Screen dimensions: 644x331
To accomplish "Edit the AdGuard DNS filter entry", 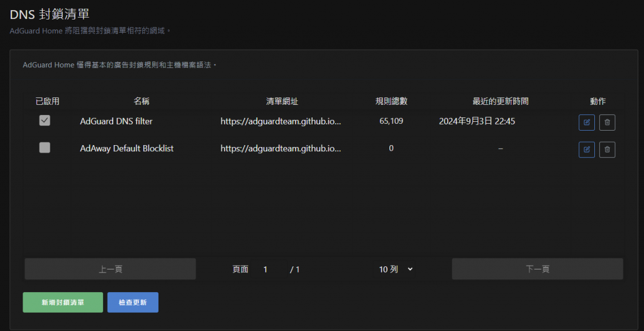I will [587, 122].
